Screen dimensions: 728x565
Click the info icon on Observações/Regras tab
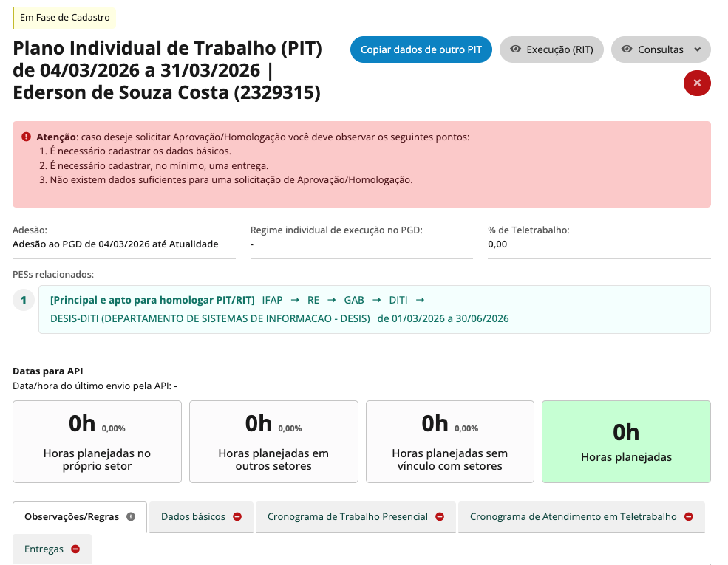[x=131, y=516]
